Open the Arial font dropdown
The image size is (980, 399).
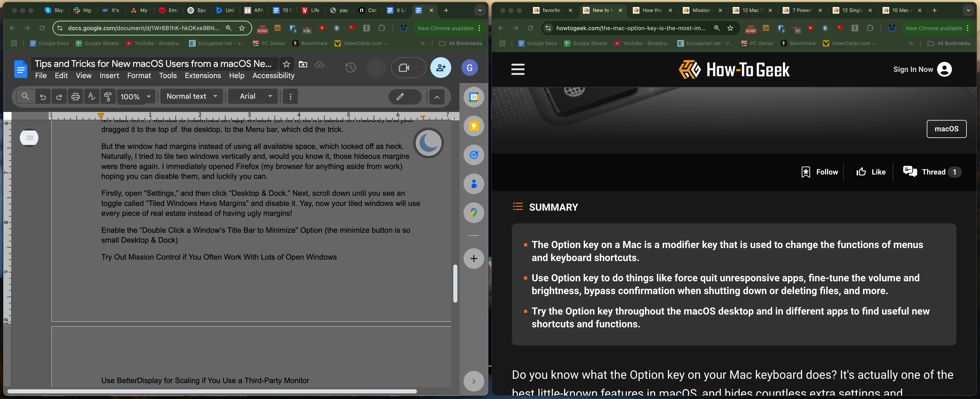[253, 96]
